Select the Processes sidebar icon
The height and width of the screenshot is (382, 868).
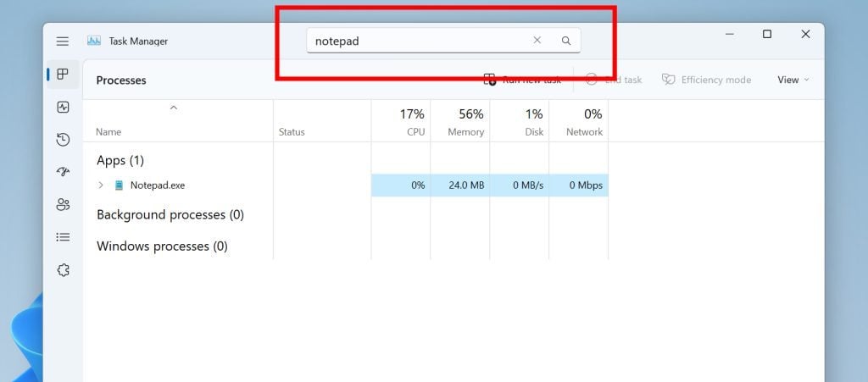[63, 74]
